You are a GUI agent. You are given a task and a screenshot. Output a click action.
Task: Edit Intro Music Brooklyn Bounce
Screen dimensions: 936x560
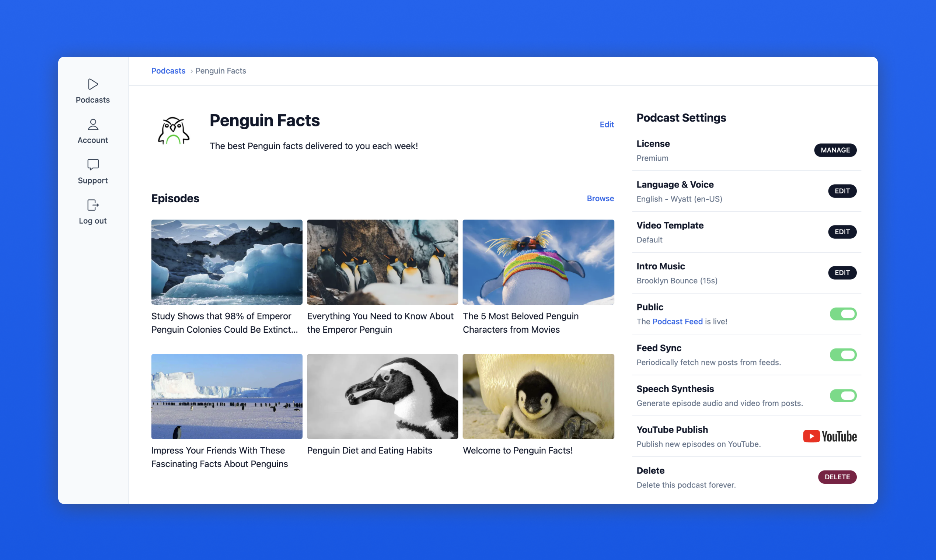pyautogui.click(x=842, y=273)
